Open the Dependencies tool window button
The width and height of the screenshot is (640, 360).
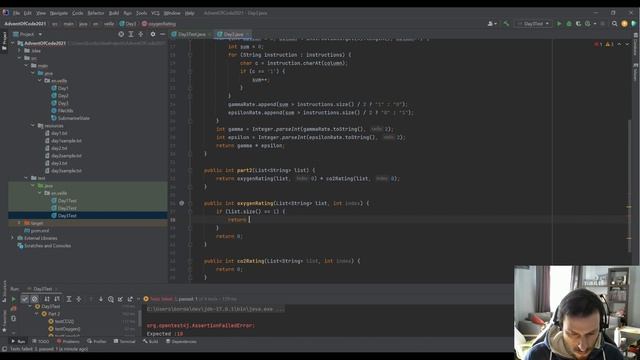[181, 341]
